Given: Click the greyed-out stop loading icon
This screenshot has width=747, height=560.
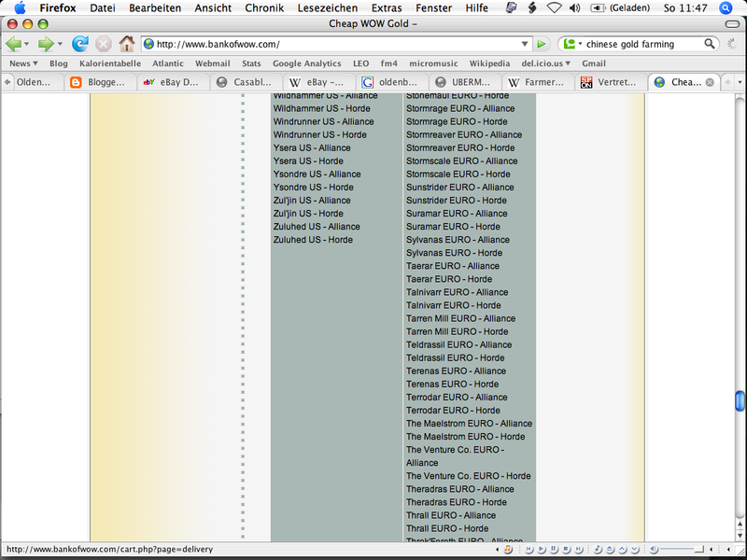Looking at the screenshot, I should pyautogui.click(x=103, y=44).
